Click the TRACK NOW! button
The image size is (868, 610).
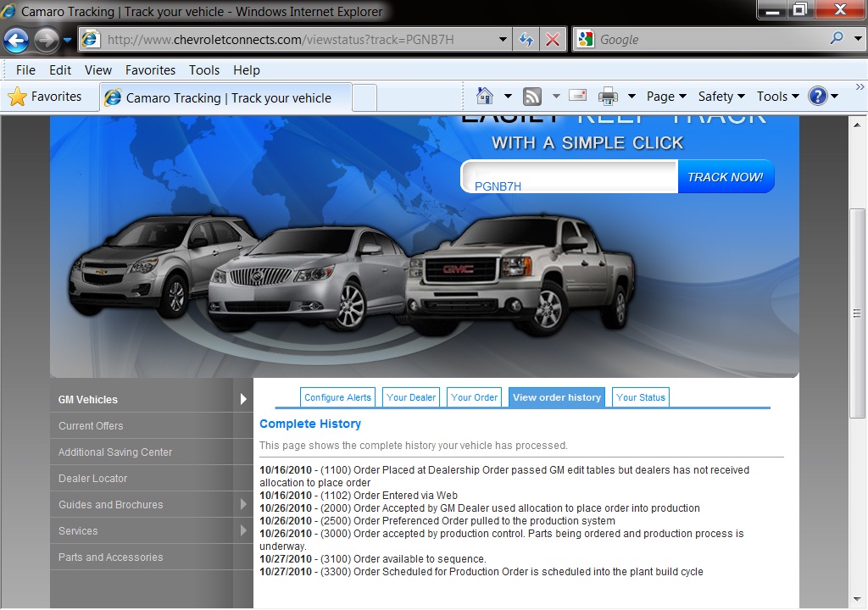coord(726,177)
